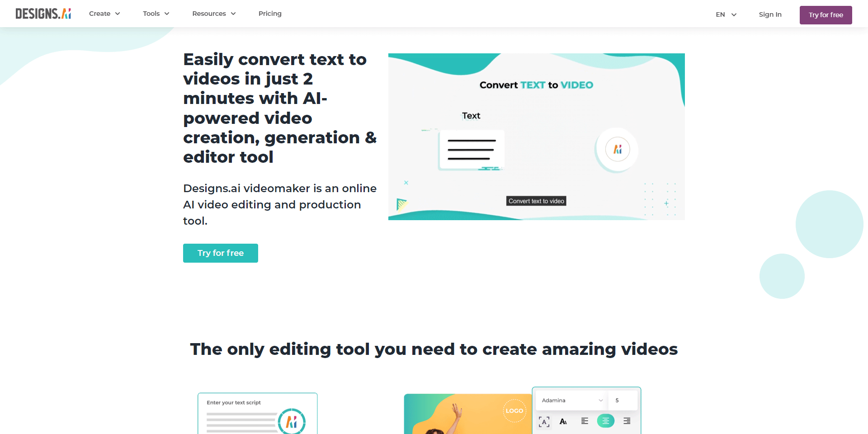
Task: Click the Designs.ai logo in header
Action: click(x=43, y=14)
